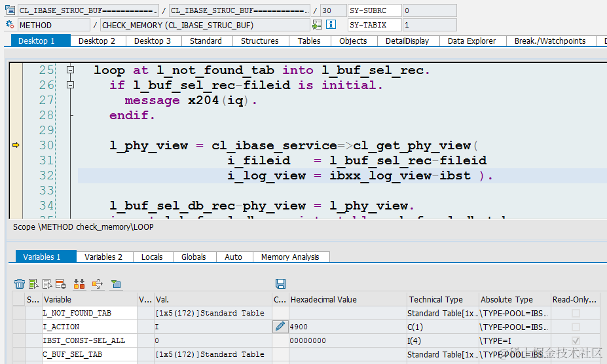Viewport: 607px width, 364px height.
Task: Click the pencil edit icon for I_ACTION
Action: point(280,327)
